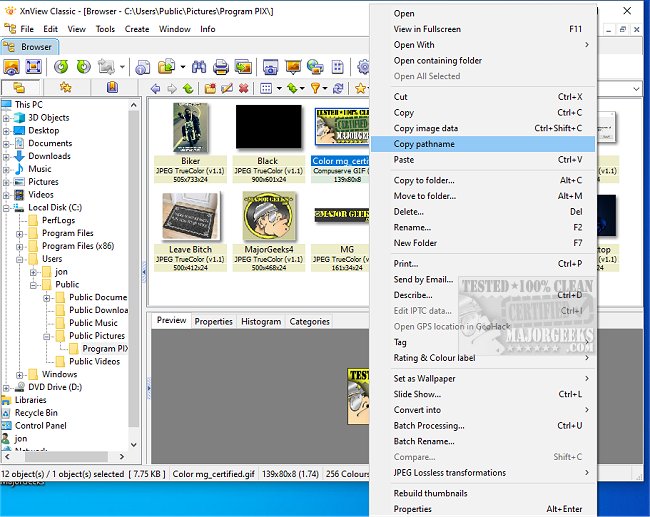Click the Slideshow toolbar icon

pyautogui.click(x=293, y=67)
